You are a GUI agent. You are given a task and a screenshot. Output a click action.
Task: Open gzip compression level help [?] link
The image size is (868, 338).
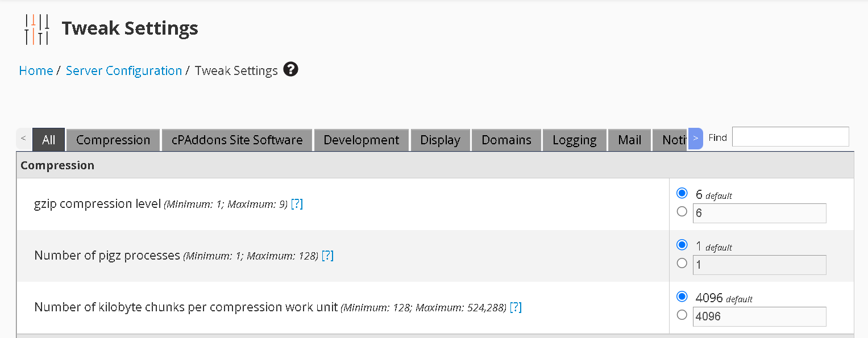coord(297,204)
